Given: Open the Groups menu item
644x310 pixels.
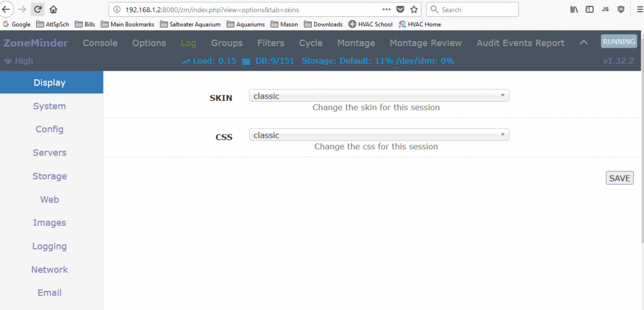Looking at the screenshot, I should [x=227, y=42].
